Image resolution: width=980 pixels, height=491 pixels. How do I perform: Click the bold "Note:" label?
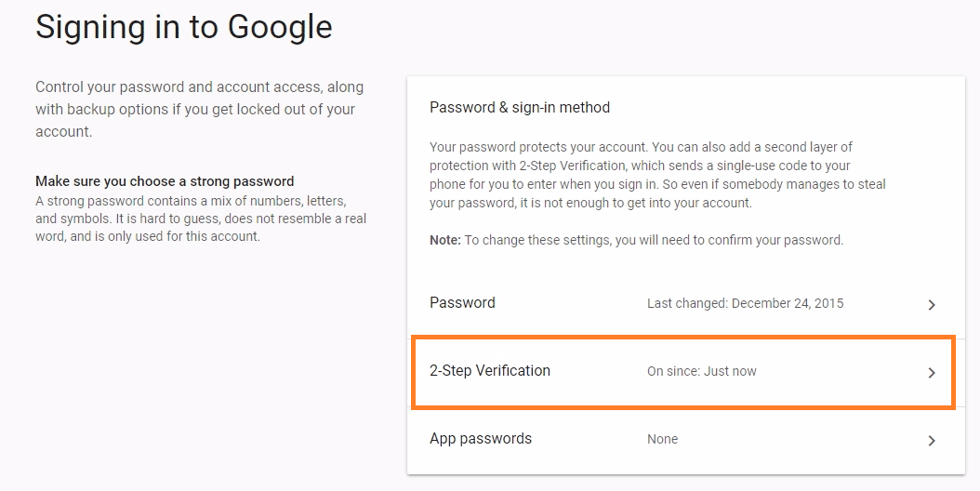click(x=445, y=240)
